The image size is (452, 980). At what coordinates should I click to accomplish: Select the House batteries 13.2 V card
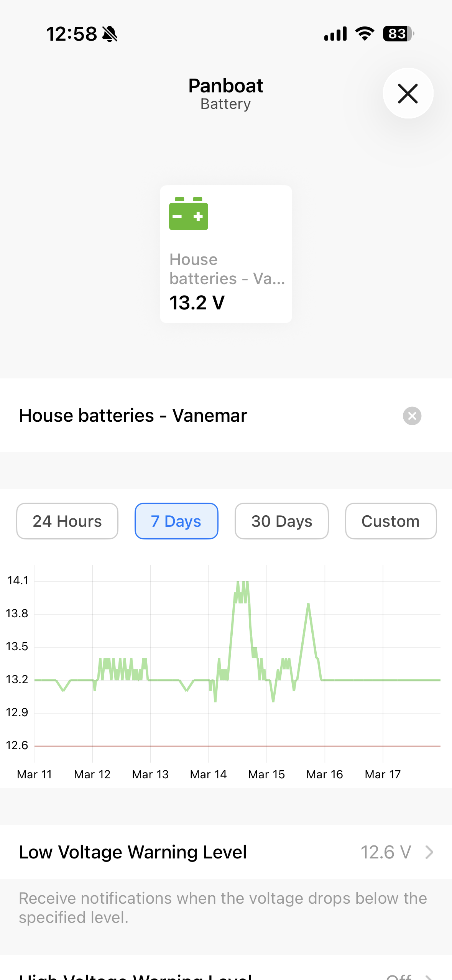point(226,254)
